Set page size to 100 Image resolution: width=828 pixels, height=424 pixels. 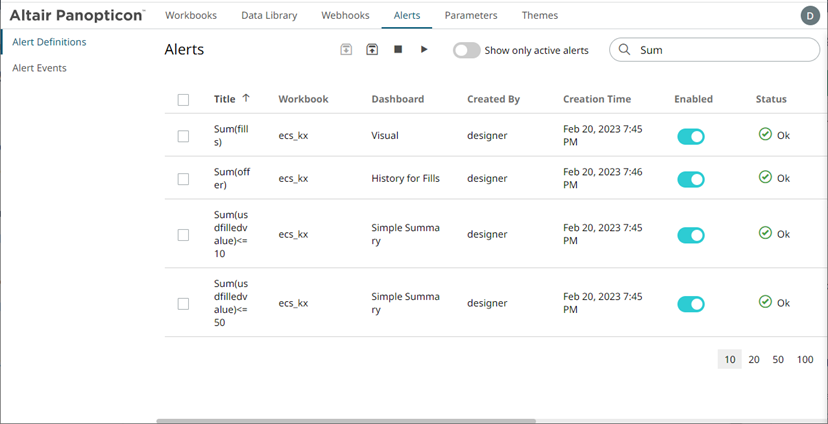tap(805, 360)
